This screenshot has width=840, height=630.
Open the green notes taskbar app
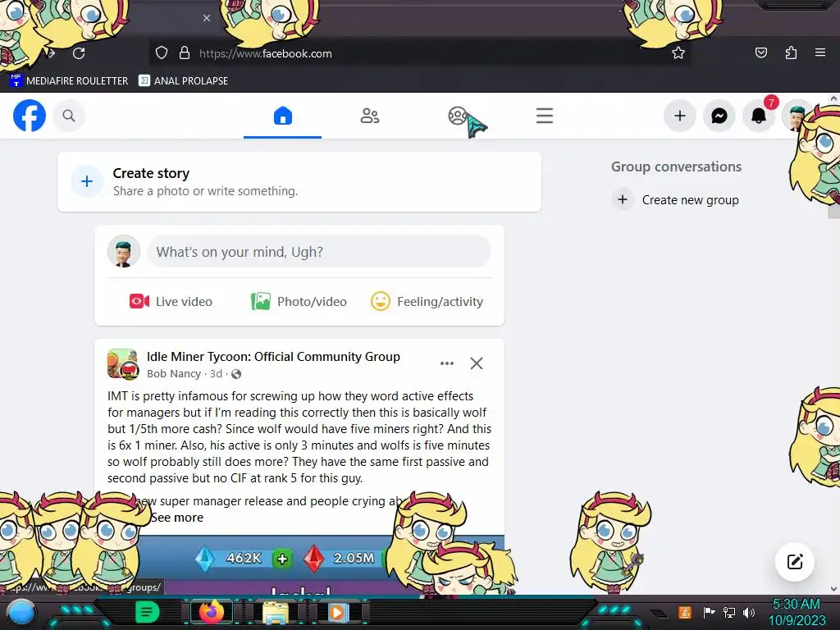(147, 612)
